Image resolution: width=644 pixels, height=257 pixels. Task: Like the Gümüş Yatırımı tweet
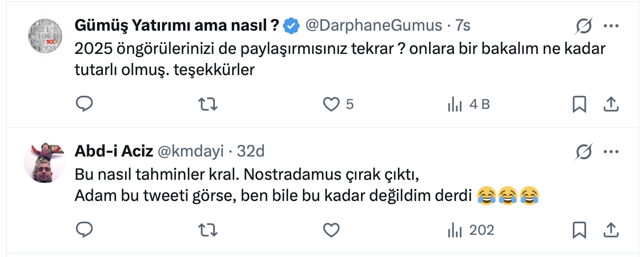[x=331, y=105]
